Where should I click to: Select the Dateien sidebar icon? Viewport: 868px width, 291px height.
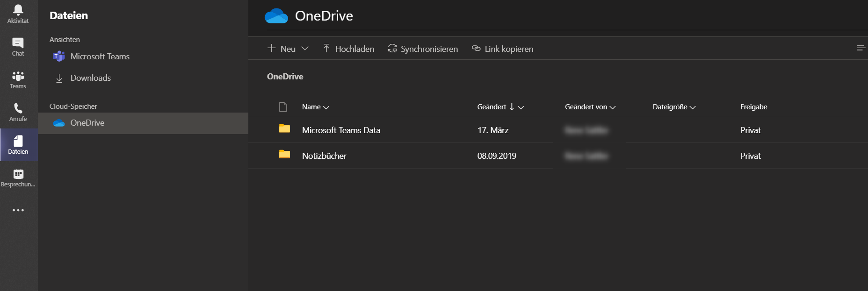point(18,145)
